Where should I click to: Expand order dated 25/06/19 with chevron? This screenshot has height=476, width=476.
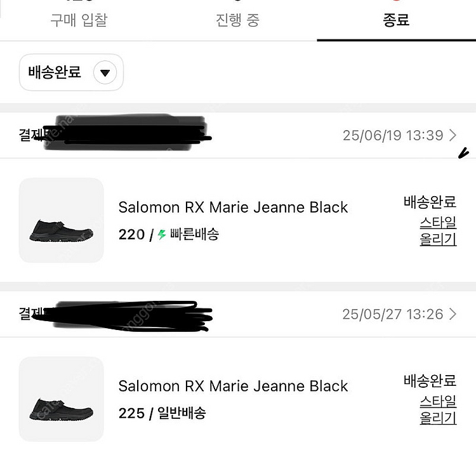point(453,135)
